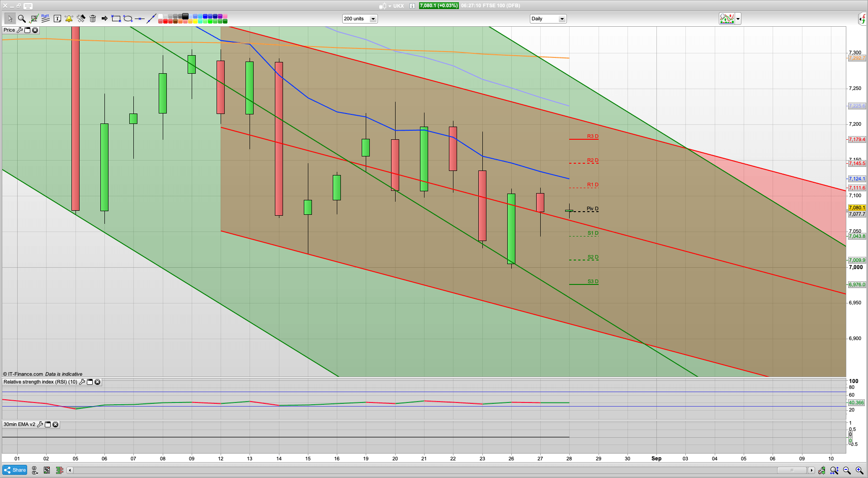Click the horizontal scrollbar thumb
Viewport: 868px width, 478px height.
pyautogui.click(x=792, y=470)
